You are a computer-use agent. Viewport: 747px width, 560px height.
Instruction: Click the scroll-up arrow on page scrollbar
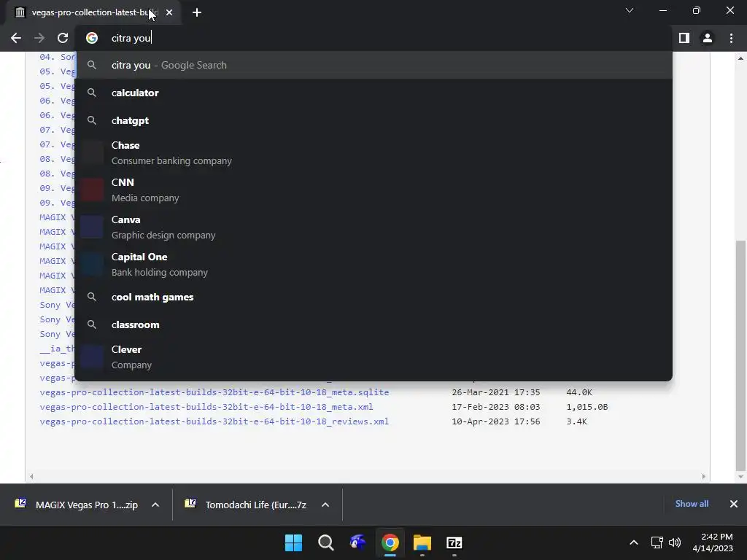coord(740,58)
